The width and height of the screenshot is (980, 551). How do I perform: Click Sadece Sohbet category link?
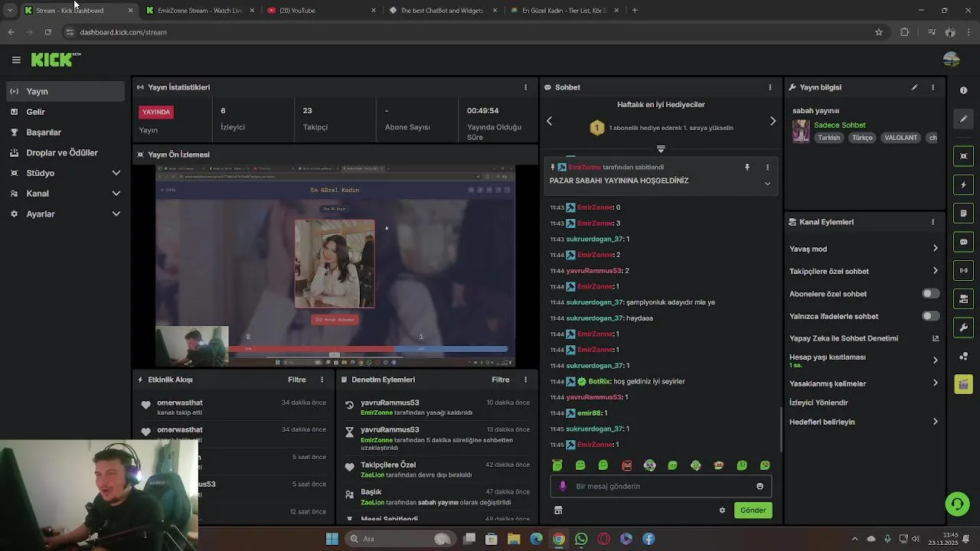click(840, 125)
